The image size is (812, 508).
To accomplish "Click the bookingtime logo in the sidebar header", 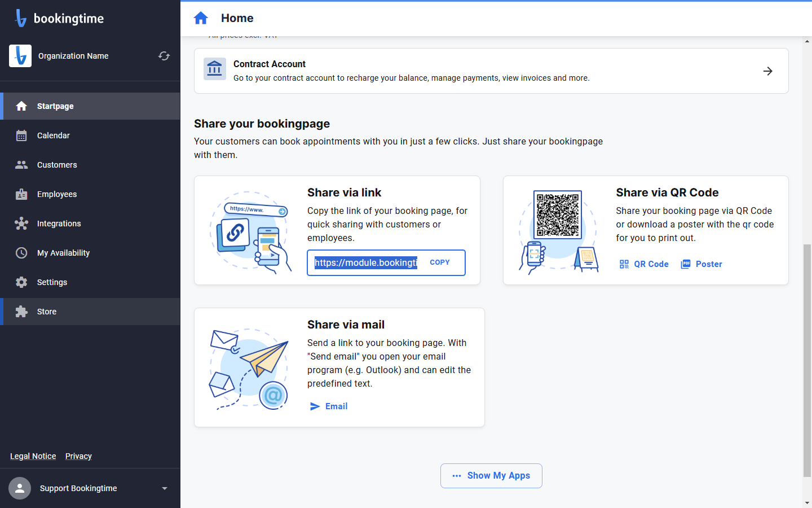I will 59,18.
